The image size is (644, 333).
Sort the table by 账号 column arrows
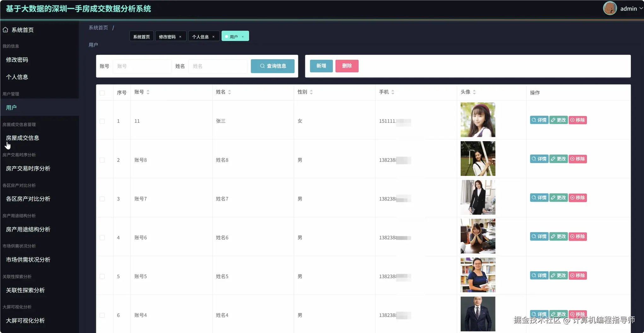[148, 92]
